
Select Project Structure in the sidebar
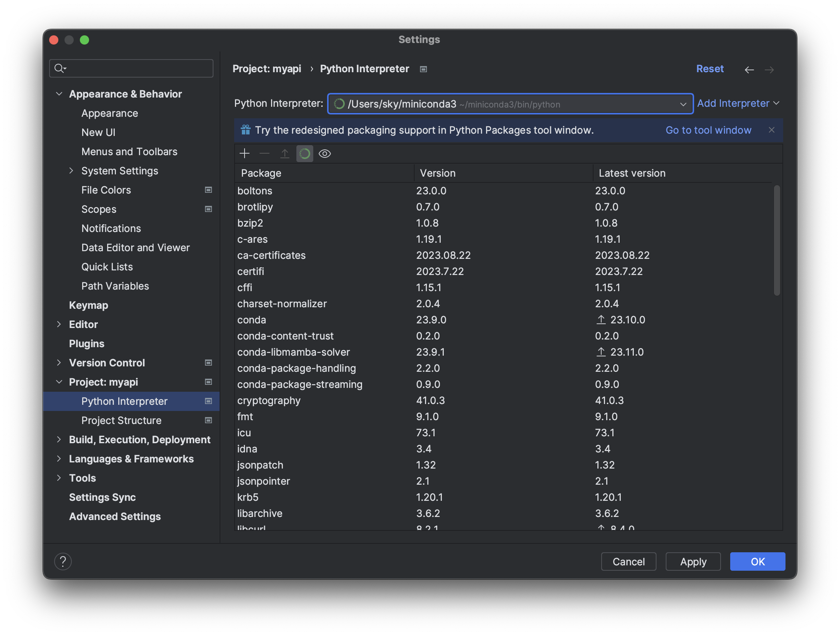[121, 421]
